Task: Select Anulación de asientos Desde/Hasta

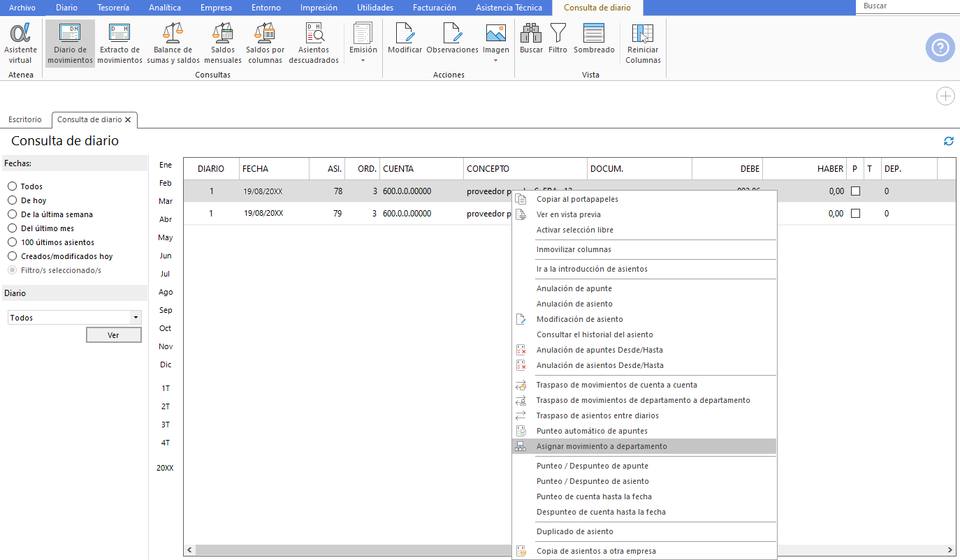Action: [x=643, y=365]
